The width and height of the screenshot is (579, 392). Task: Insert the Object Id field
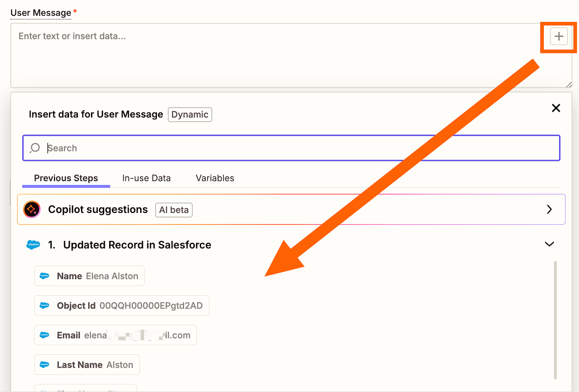122,306
